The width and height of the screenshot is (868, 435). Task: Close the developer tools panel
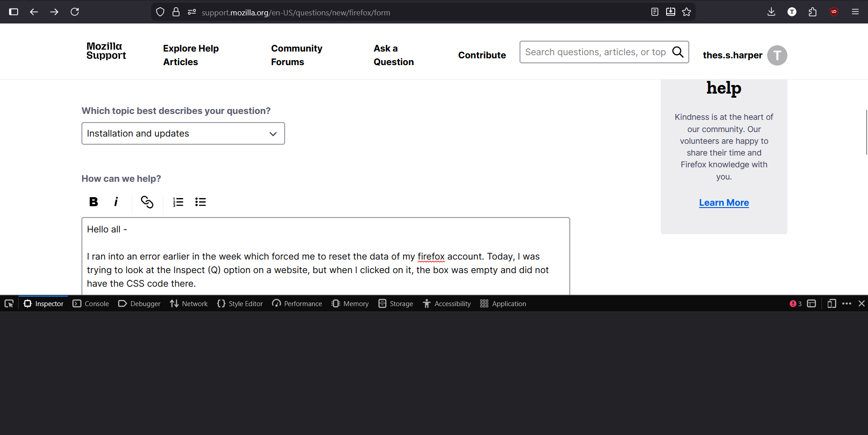tap(862, 303)
